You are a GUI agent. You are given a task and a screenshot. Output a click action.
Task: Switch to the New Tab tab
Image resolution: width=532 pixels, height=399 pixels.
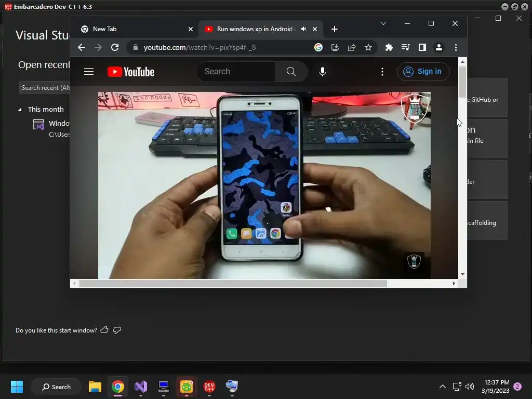click(x=135, y=29)
